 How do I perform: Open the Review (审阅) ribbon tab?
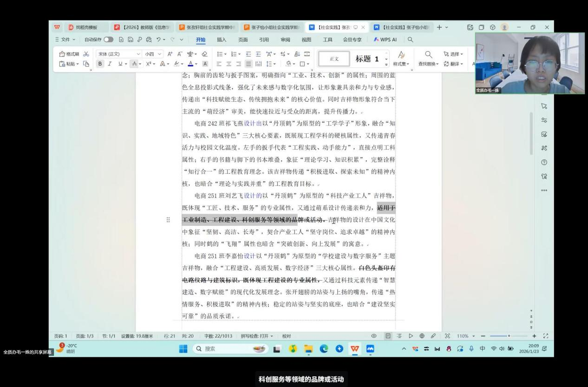click(286, 40)
